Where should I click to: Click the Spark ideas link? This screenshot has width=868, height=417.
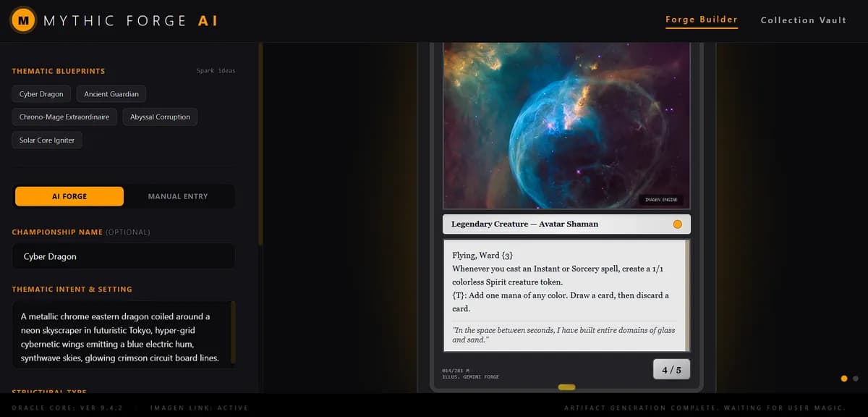[x=216, y=71]
